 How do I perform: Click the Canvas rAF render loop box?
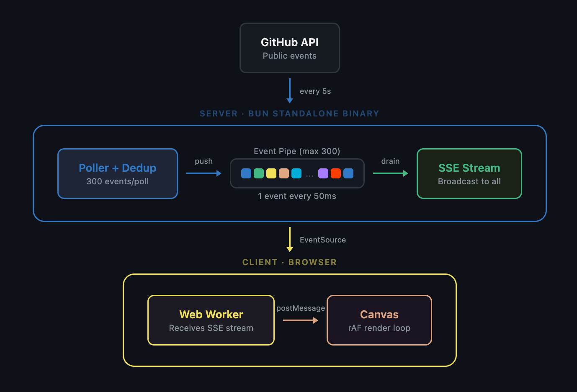[379, 320]
